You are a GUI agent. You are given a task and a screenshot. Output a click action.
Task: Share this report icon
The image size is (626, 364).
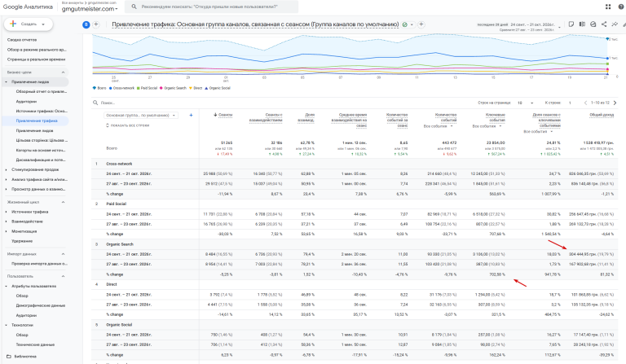tap(604, 24)
